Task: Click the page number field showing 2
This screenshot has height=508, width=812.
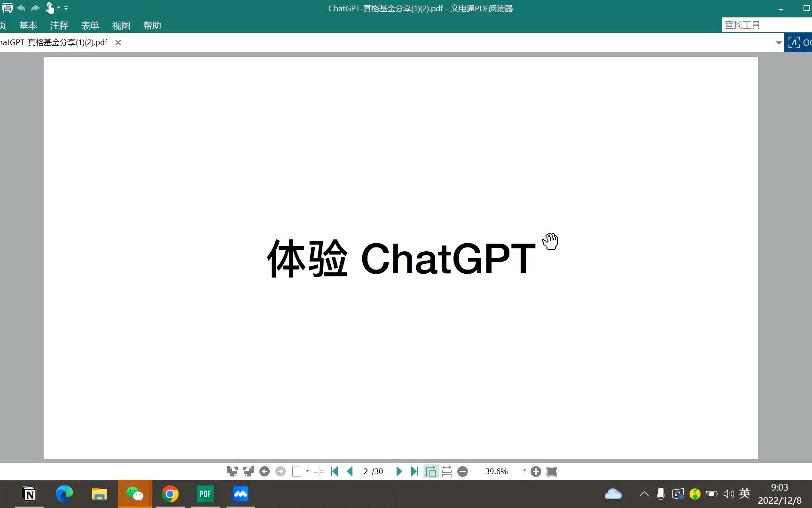Action: pos(366,471)
